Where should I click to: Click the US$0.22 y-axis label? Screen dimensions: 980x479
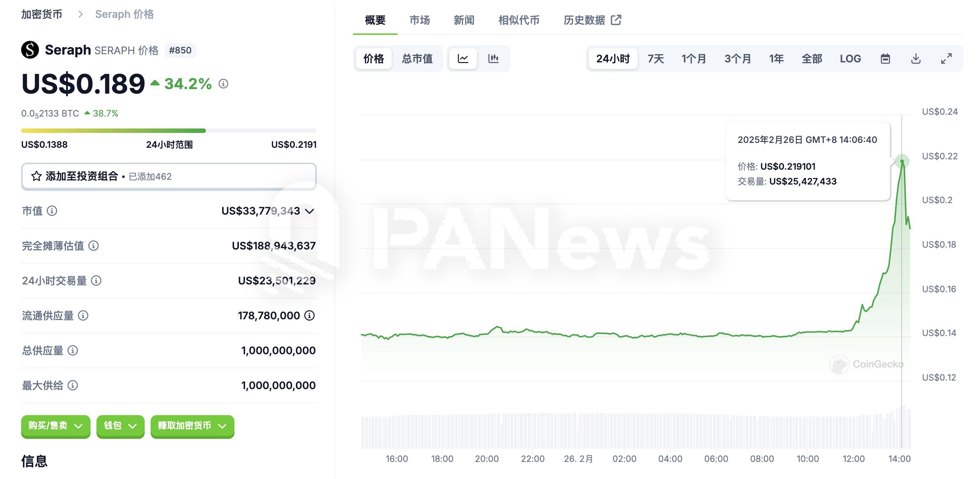(x=940, y=156)
